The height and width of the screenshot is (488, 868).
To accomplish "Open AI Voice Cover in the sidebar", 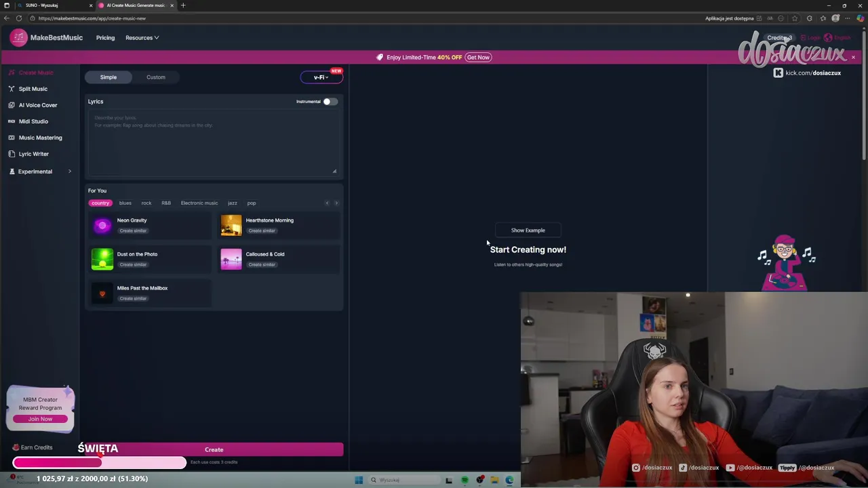I will click(x=33, y=105).
